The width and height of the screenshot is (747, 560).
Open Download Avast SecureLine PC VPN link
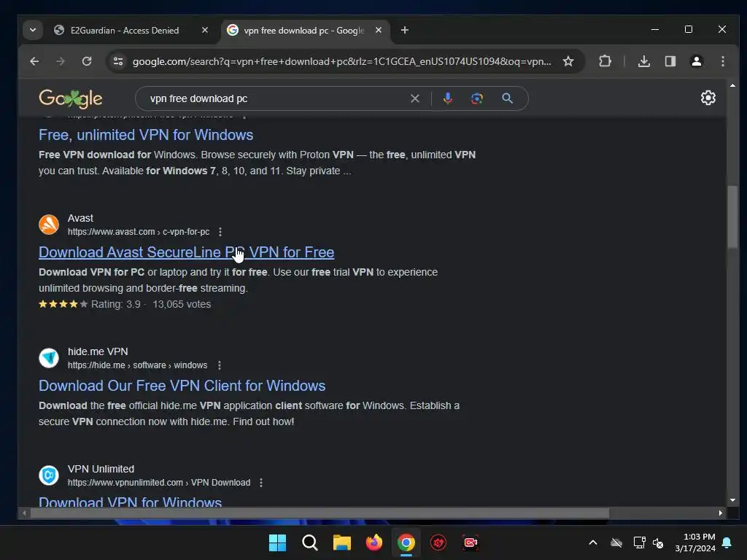pos(186,252)
